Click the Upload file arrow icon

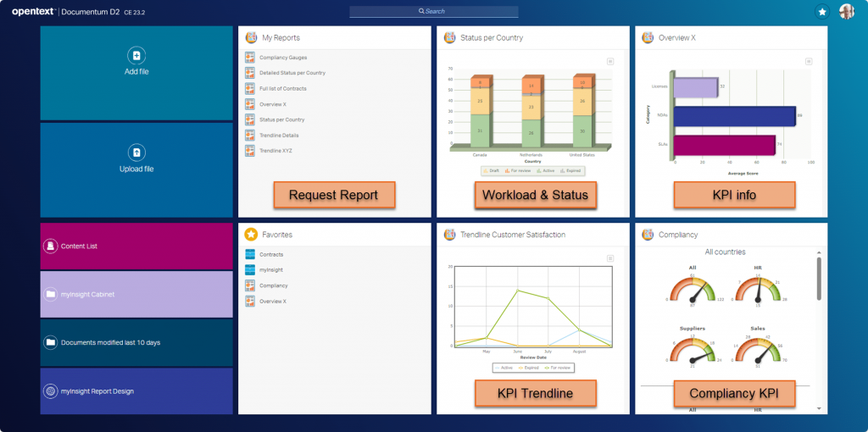coord(136,152)
